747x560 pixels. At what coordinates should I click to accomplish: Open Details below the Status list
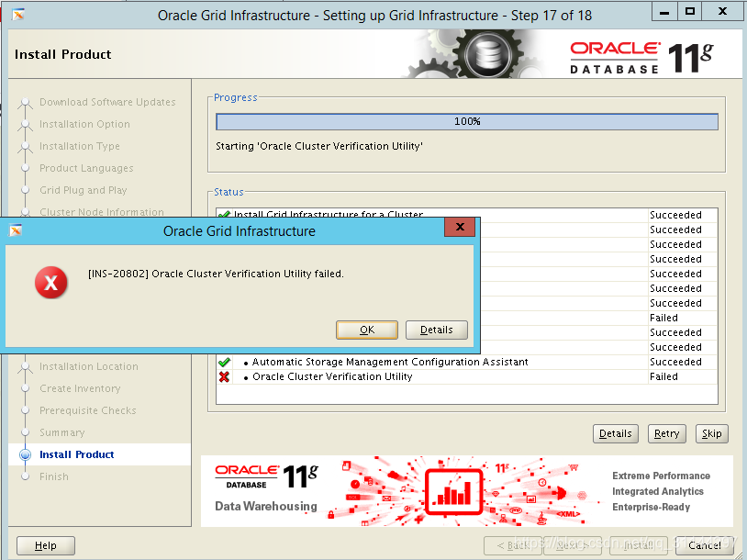pyautogui.click(x=616, y=433)
